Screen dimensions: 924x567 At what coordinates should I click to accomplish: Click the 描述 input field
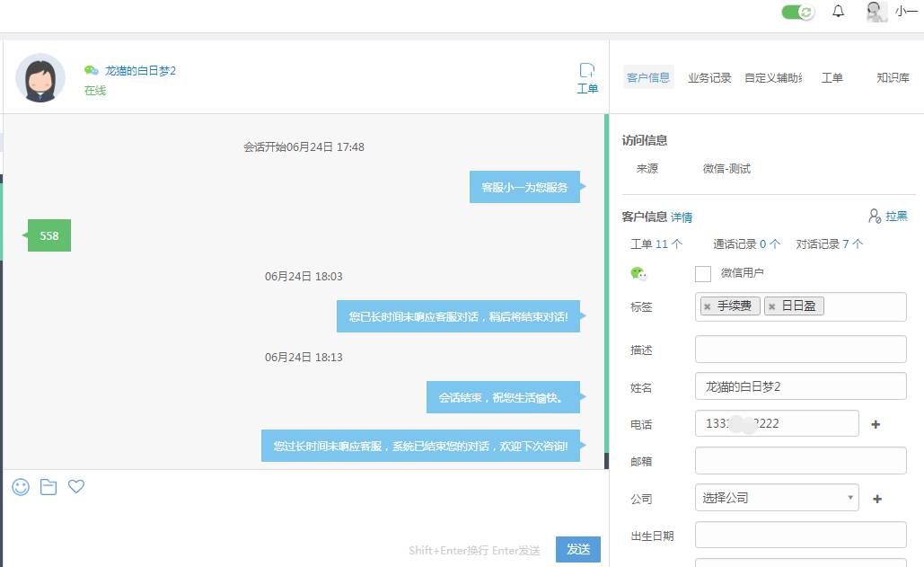coord(801,350)
